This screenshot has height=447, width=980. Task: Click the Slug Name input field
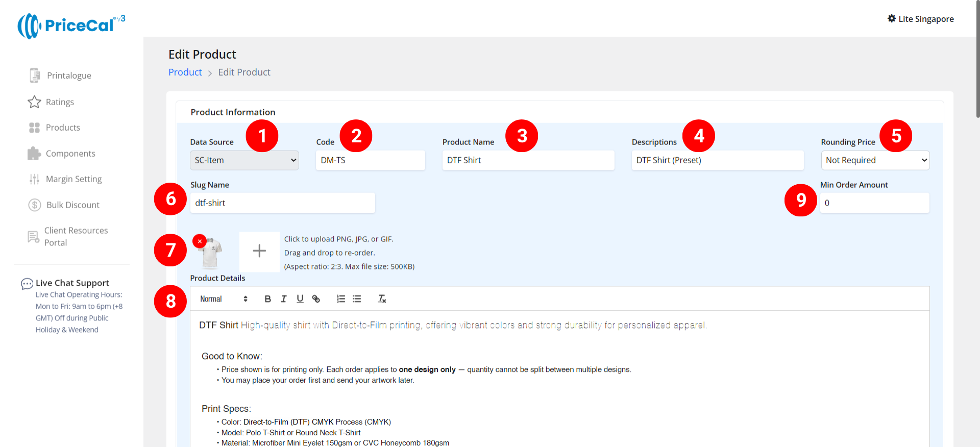(x=282, y=203)
